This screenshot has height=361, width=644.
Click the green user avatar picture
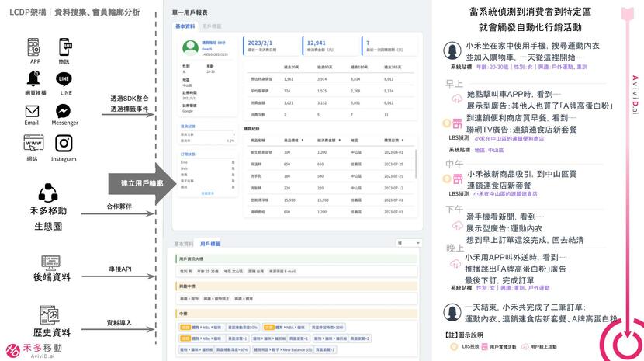click(187, 47)
